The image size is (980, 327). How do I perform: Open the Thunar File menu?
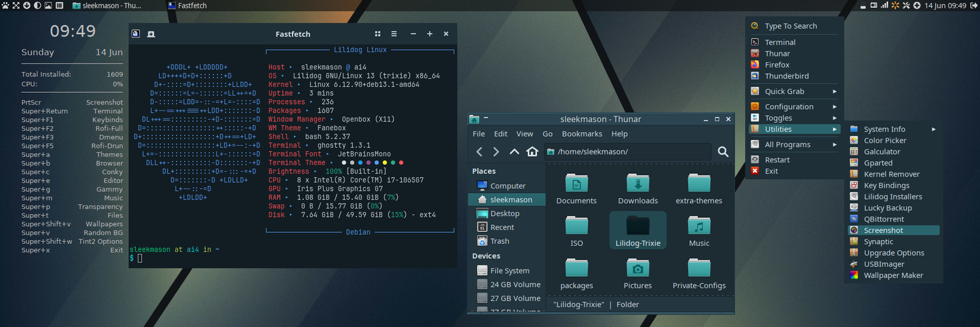pyautogui.click(x=478, y=133)
